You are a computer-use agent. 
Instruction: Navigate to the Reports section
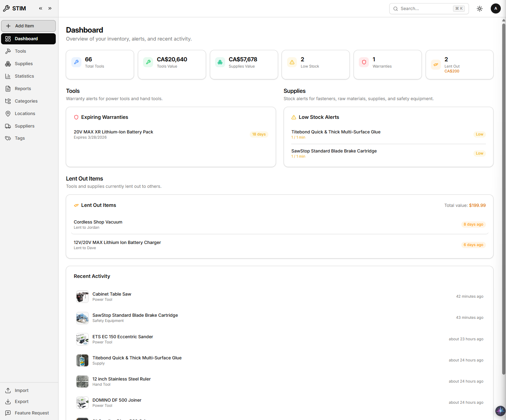23,88
